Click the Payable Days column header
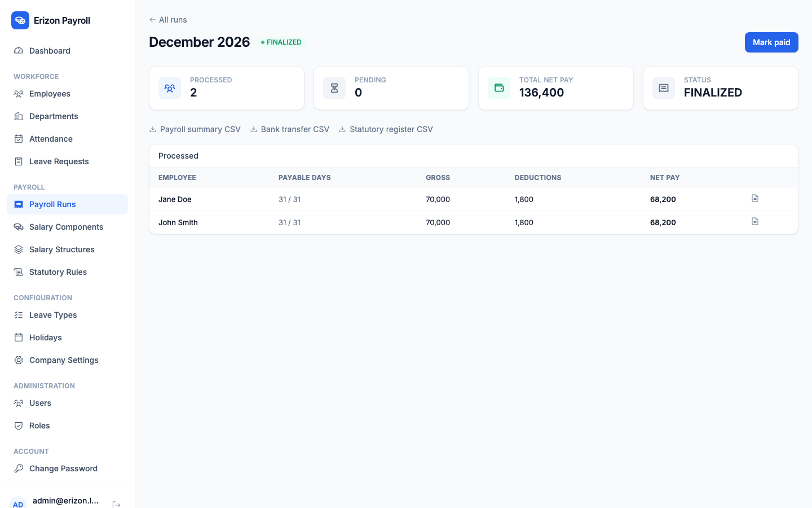Viewport: 812px width, 508px height. [x=304, y=178]
